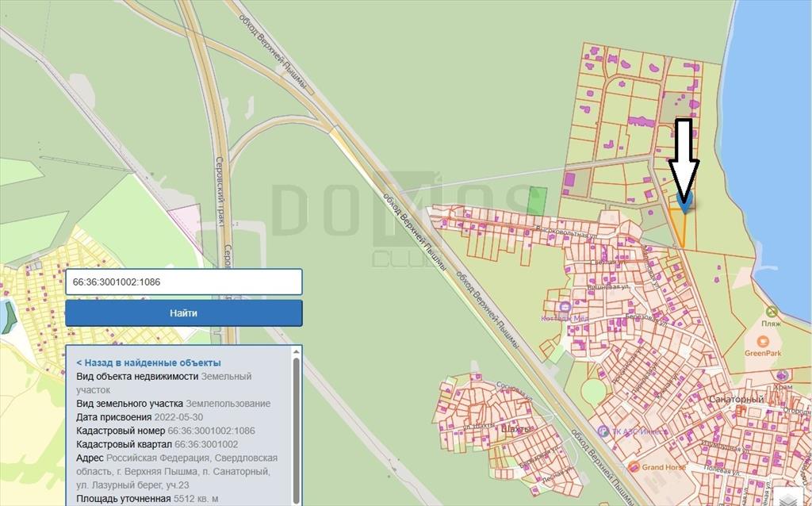Viewport: 812px width, 506px height.
Task: Click the КотПарк Мёд map icon
Action: tap(565, 307)
